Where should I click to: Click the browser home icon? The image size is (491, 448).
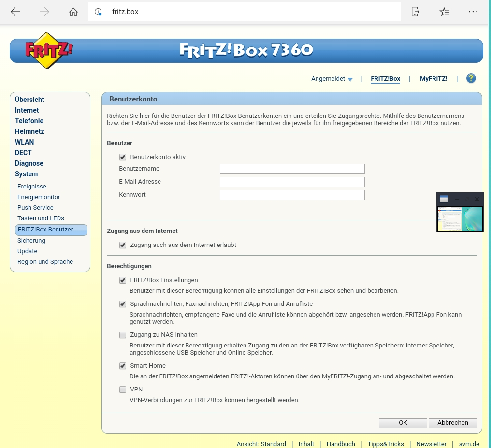[x=73, y=12]
